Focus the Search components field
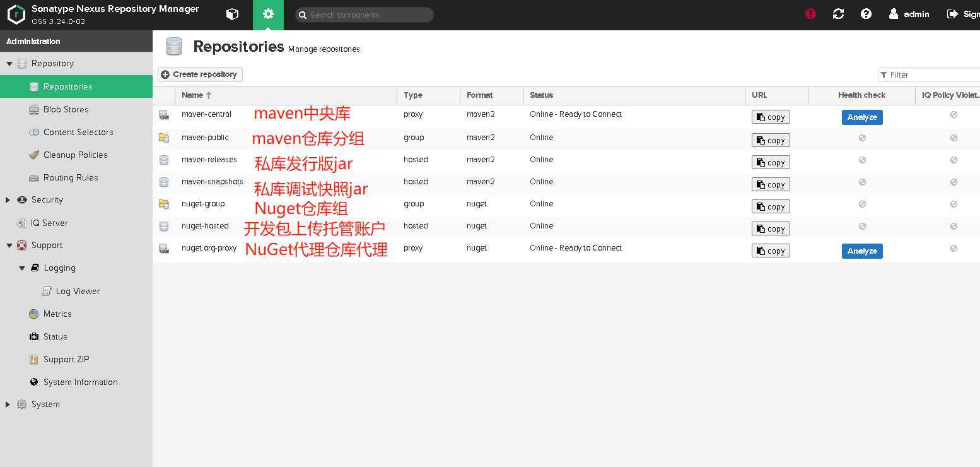 click(365, 15)
